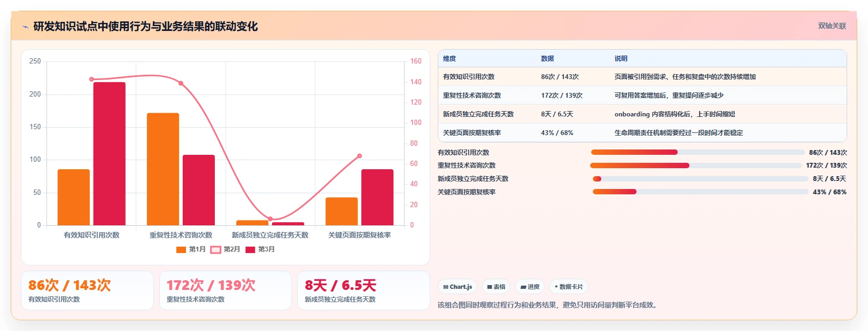Select the orange bar for 重复性技术咨询次数
Image resolution: width=868 pixels, height=331 pixels.
163,169
